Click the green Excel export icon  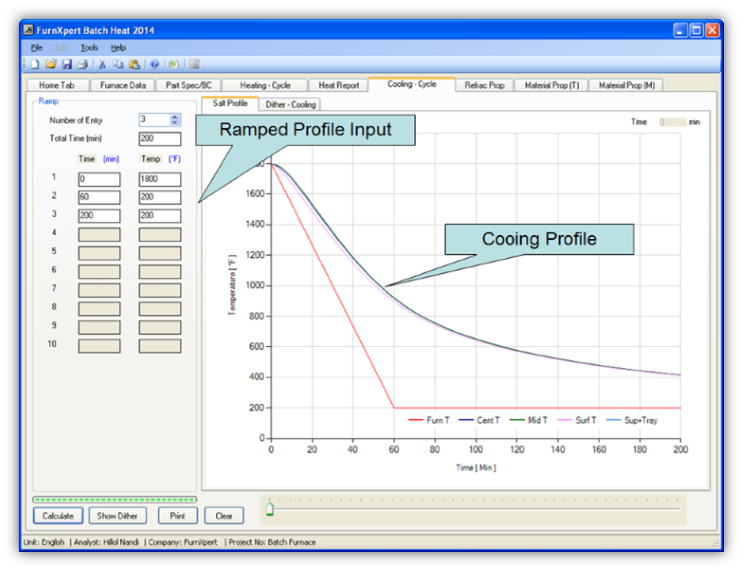click(x=173, y=64)
